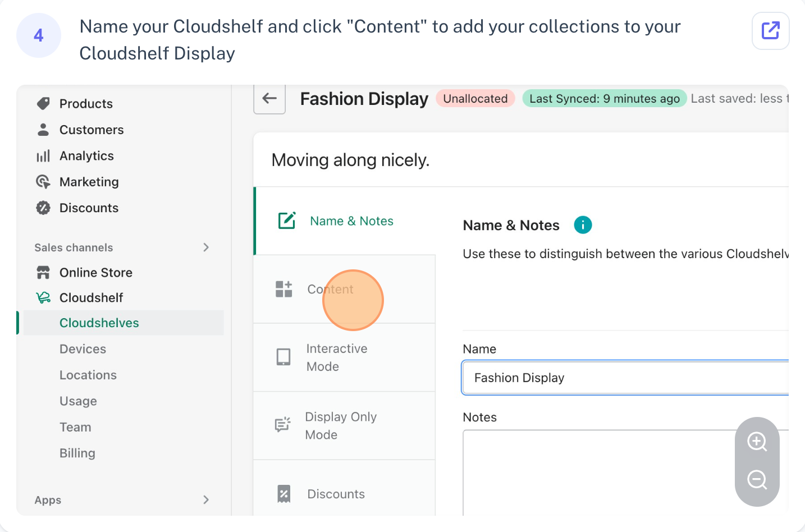Click the Name & Notes edit icon
The height and width of the screenshot is (532, 805).
tap(287, 221)
